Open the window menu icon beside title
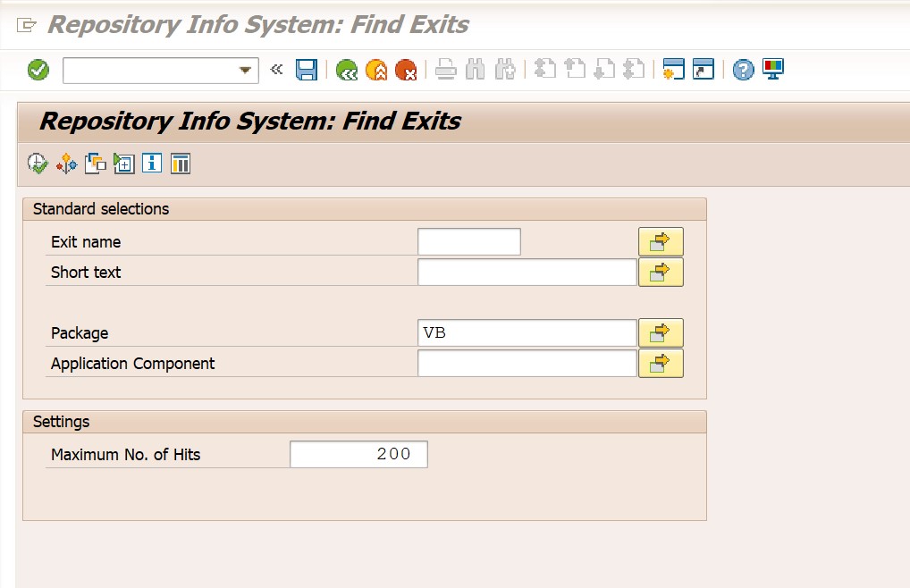 coord(26,25)
